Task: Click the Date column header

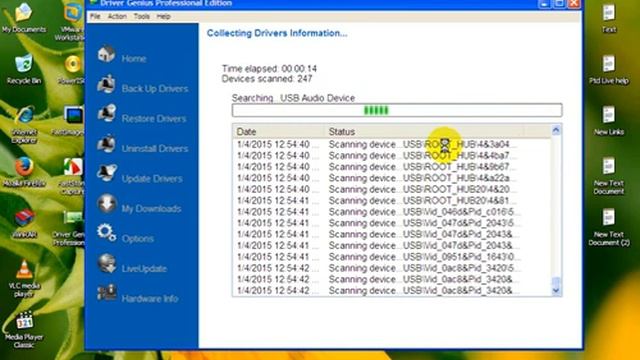Action: click(x=278, y=131)
